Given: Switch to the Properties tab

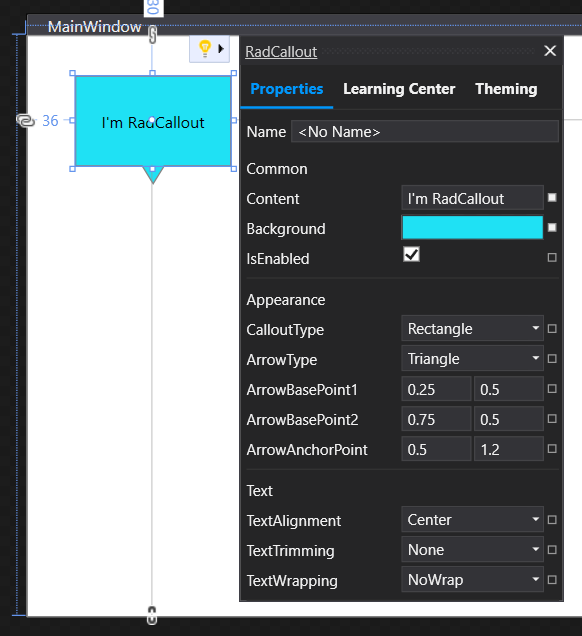Looking at the screenshot, I should click(287, 89).
